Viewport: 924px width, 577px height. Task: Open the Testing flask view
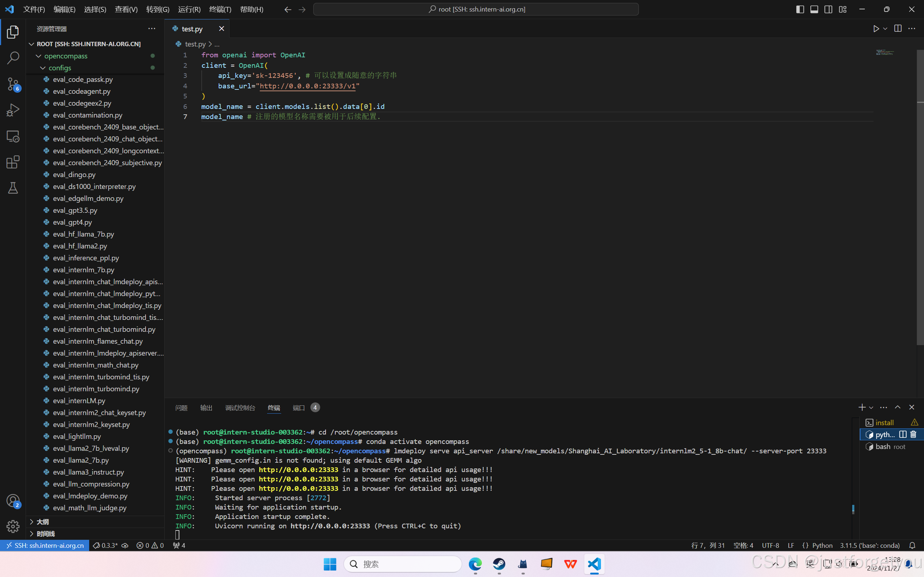(13, 188)
